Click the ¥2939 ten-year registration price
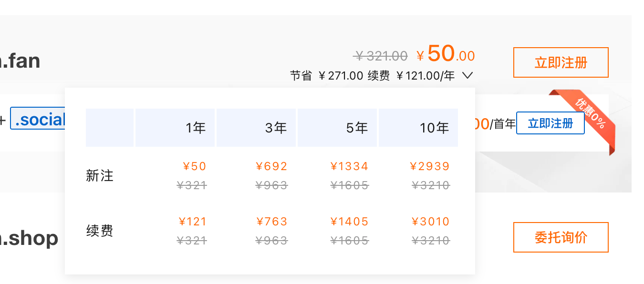The image size is (644, 284). click(430, 166)
